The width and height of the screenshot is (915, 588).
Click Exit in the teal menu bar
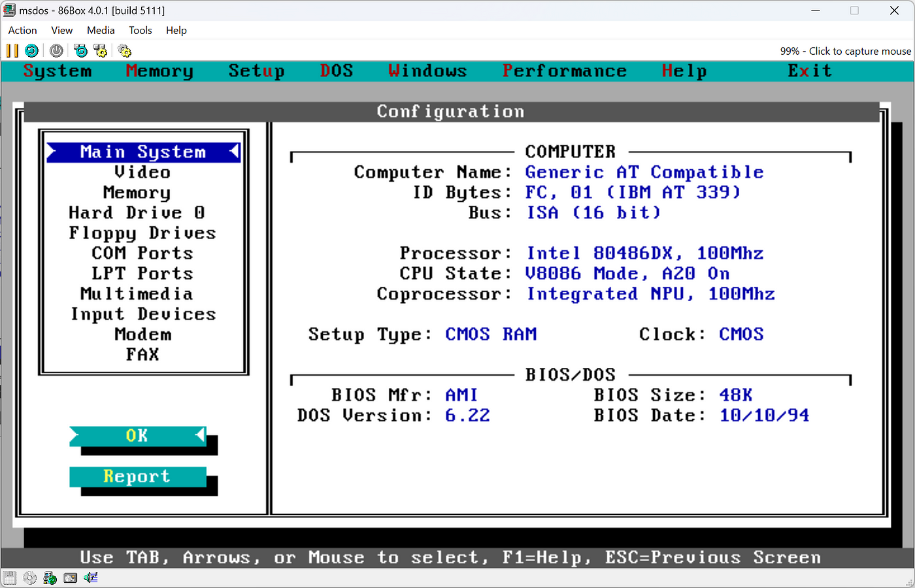(x=810, y=71)
